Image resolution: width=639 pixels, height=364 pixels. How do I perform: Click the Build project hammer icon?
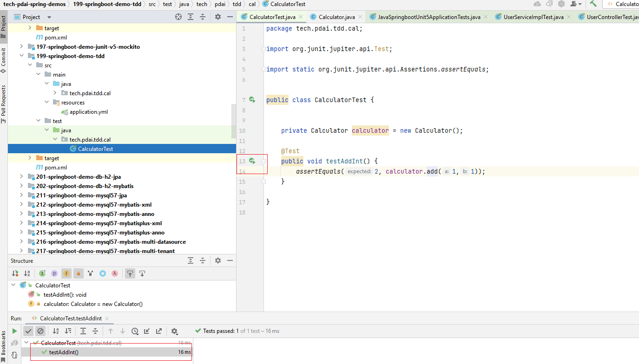[x=593, y=4]
